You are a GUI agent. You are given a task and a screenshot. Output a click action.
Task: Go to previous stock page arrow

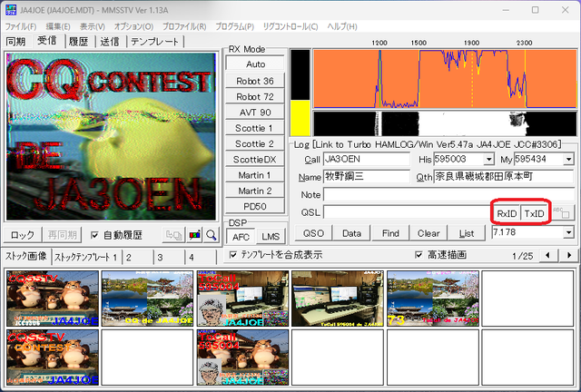click(x=547, y=255)
